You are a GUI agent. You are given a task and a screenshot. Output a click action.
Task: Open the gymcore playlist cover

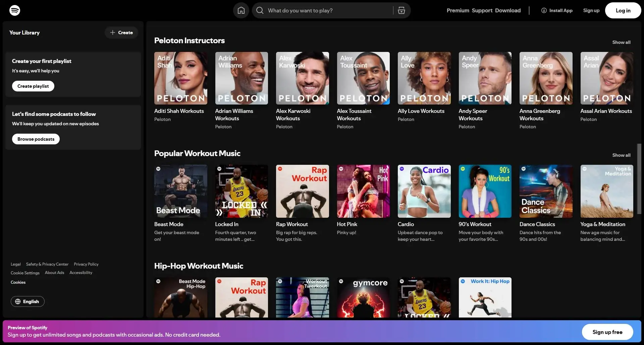click(363, 297)
